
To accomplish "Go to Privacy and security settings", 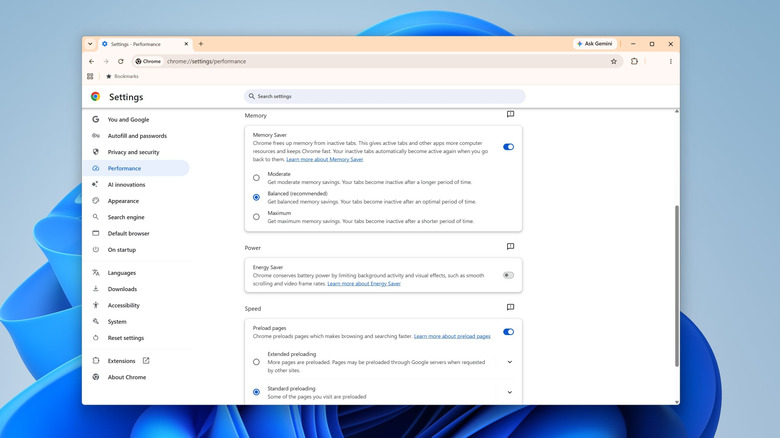I will (x=136, y=152).
